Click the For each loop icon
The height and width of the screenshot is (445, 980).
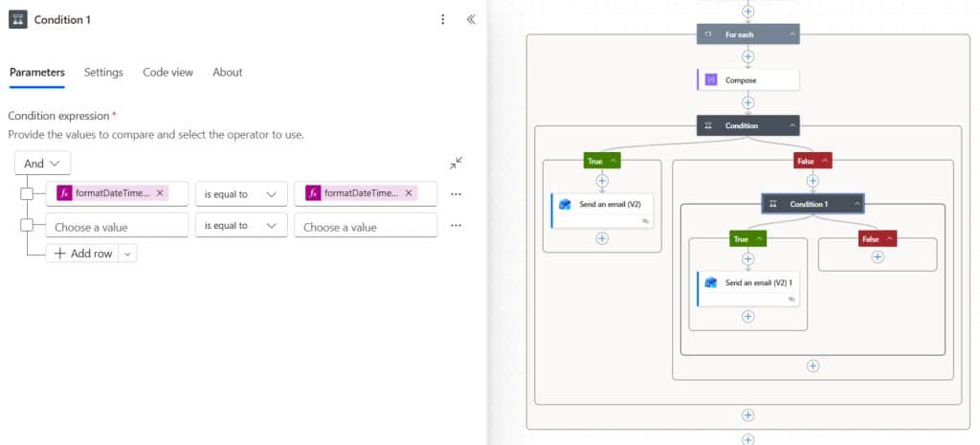708,34
